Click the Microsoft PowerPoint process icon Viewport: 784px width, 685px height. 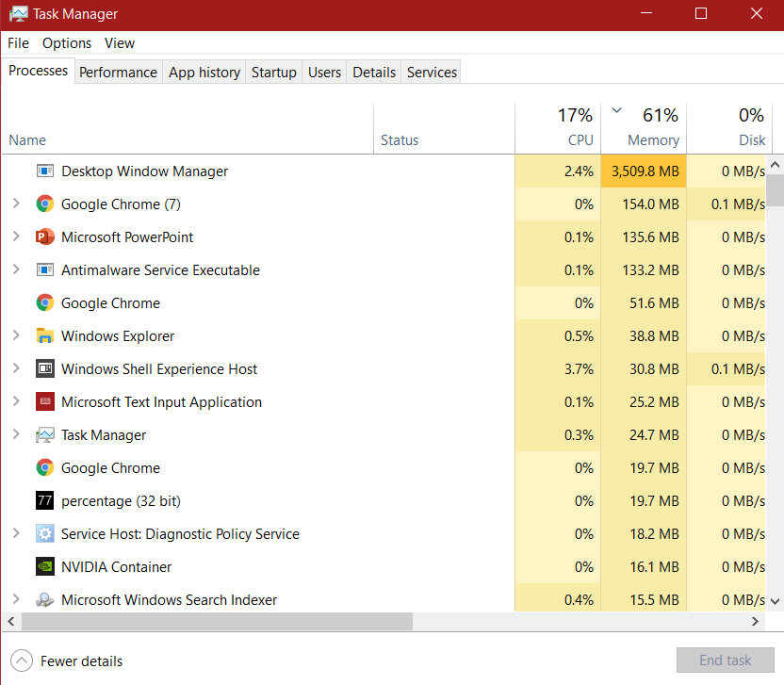point(45,237)
